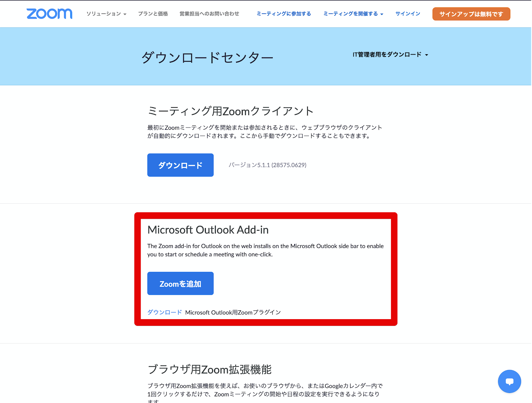Viewport: 532px width, 403px height.
Task: Click the Microsoft Outlook Add-in heading
Action: (x=208, y=230)
